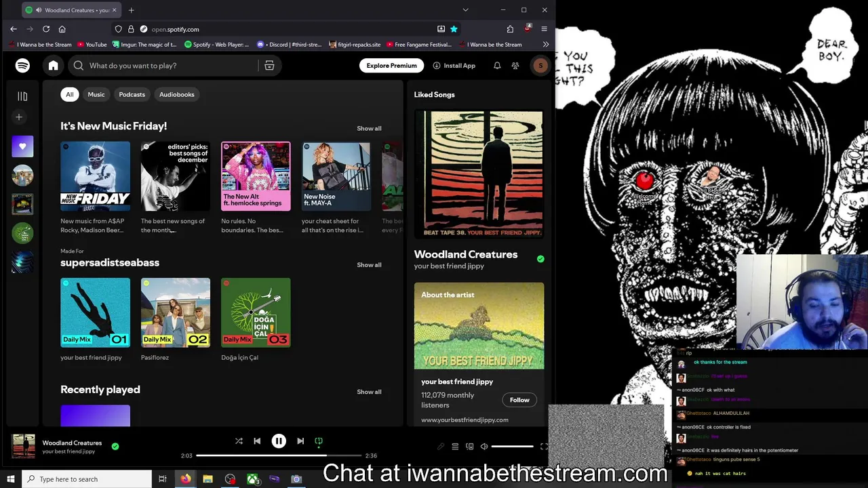The image size is (868, 488).
Task: Follow your best friend jippy
Action: point(519,400)
